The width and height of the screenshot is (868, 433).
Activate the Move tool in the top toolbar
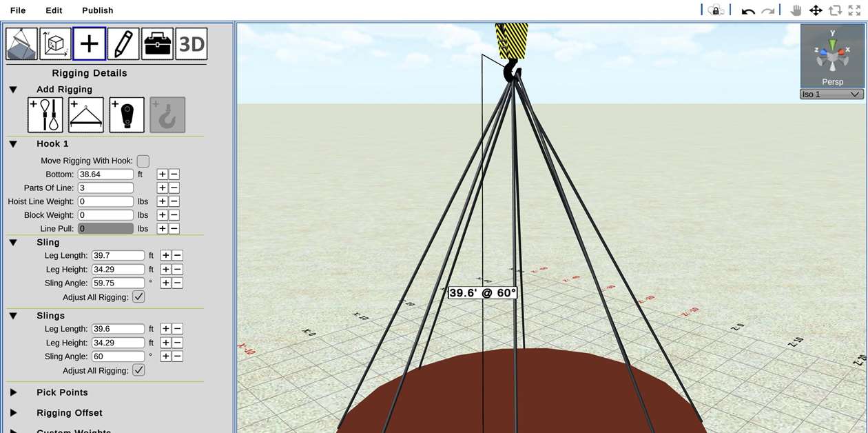816,10
